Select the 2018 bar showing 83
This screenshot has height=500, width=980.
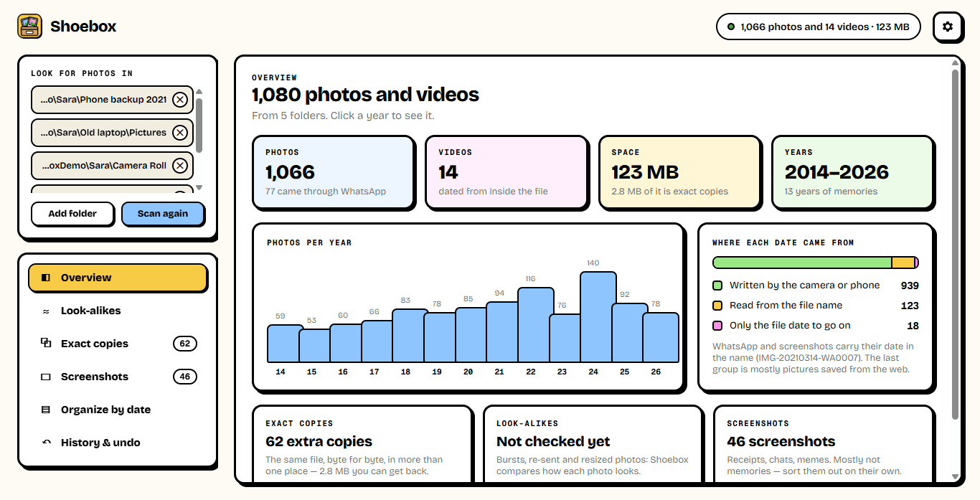pyautogui.click(x=410, y=336)
